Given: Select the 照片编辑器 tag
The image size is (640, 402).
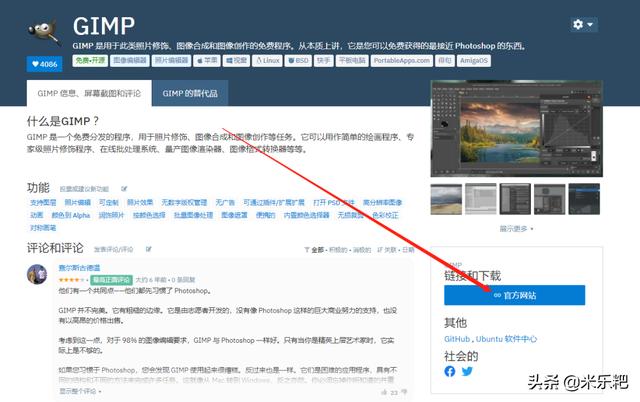Looking at the screenshot, I should point(172,60).
